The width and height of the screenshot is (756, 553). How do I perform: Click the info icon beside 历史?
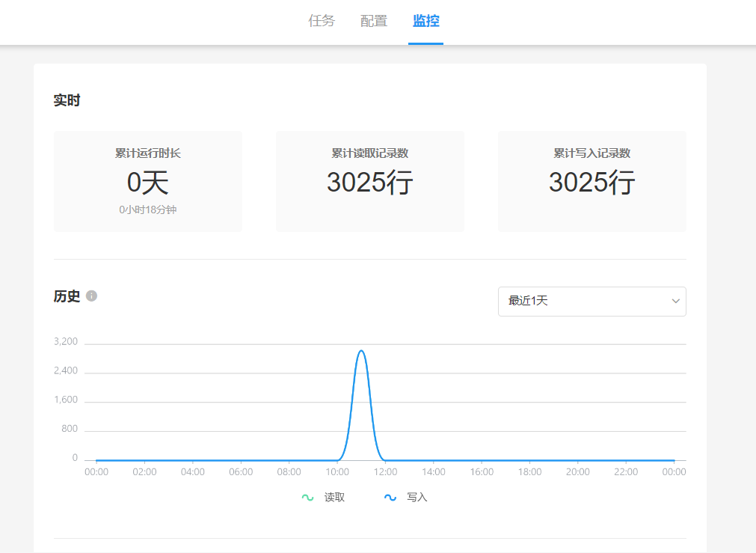(92, 296)
